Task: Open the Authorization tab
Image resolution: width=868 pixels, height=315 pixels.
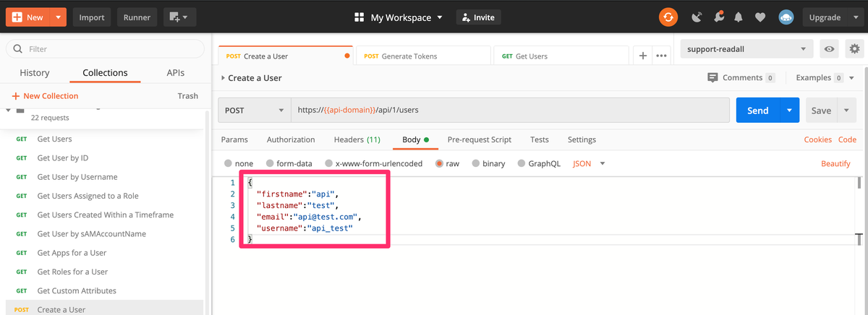Action: coord(291,139)
